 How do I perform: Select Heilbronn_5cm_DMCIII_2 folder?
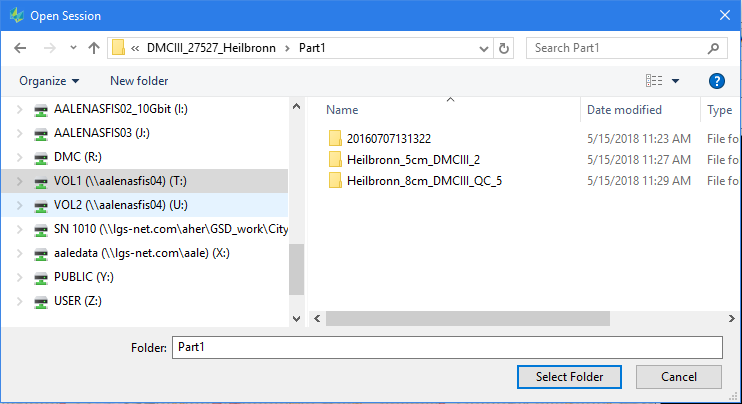pos(413,159)
